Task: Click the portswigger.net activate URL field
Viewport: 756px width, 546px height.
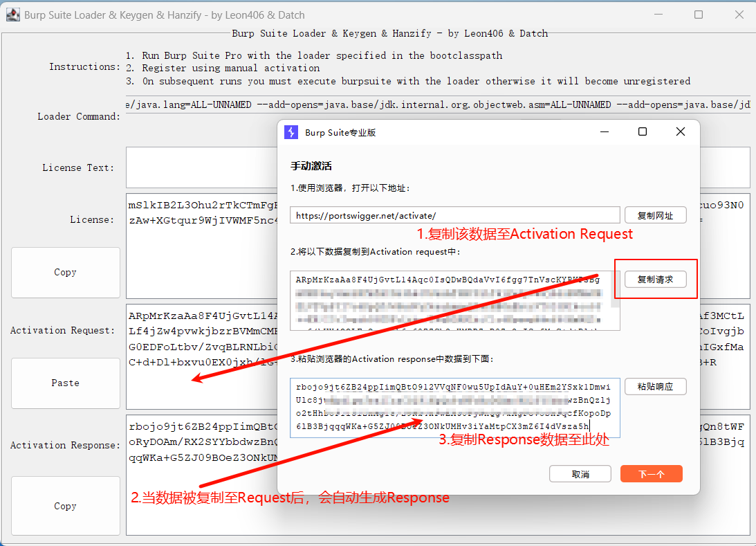Action: click(454, 215)
